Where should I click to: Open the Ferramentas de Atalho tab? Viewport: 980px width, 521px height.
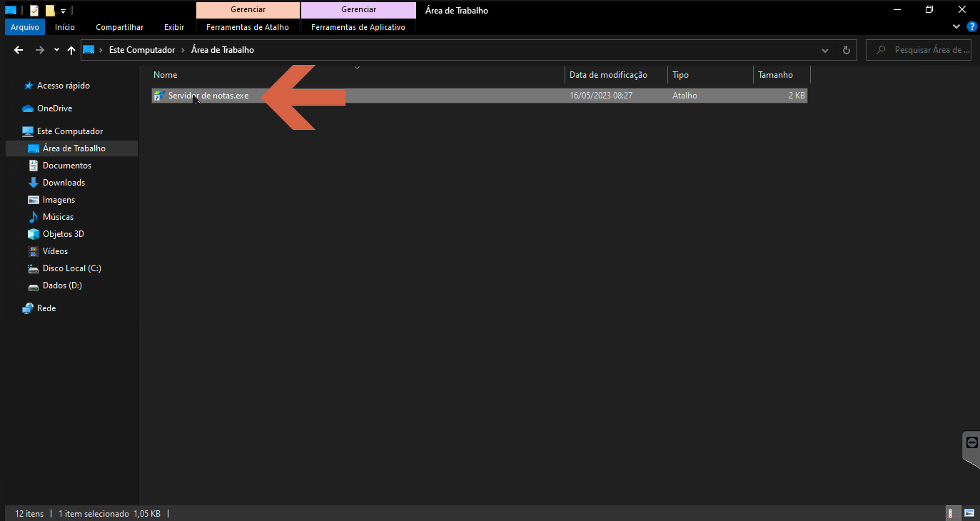(x=248, y=27)
